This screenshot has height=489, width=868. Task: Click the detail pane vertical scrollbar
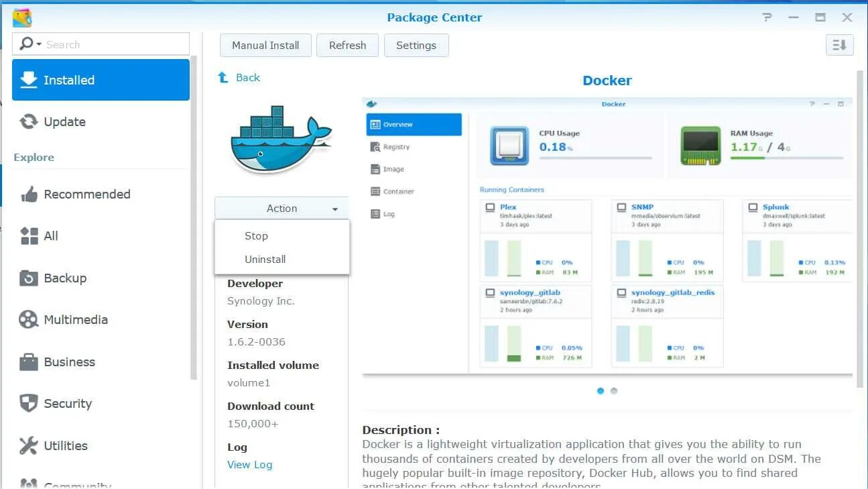(861, 228)
